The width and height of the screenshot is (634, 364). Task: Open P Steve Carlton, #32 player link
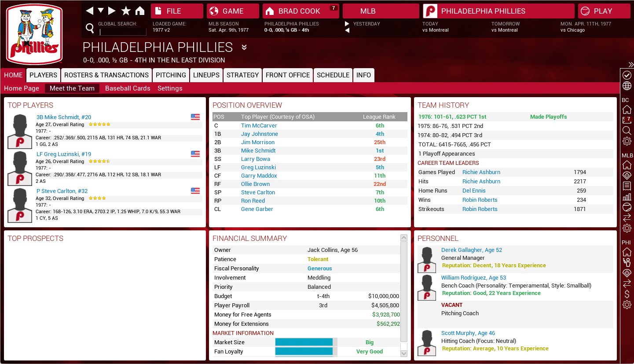(x=62, y=191)
